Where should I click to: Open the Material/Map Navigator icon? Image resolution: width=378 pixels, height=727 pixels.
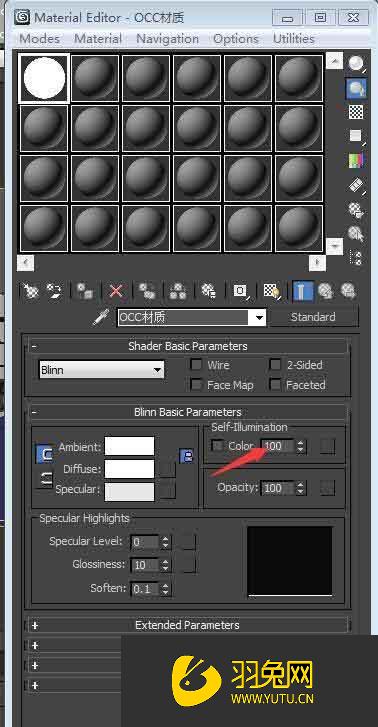click(x=357, y=258)
